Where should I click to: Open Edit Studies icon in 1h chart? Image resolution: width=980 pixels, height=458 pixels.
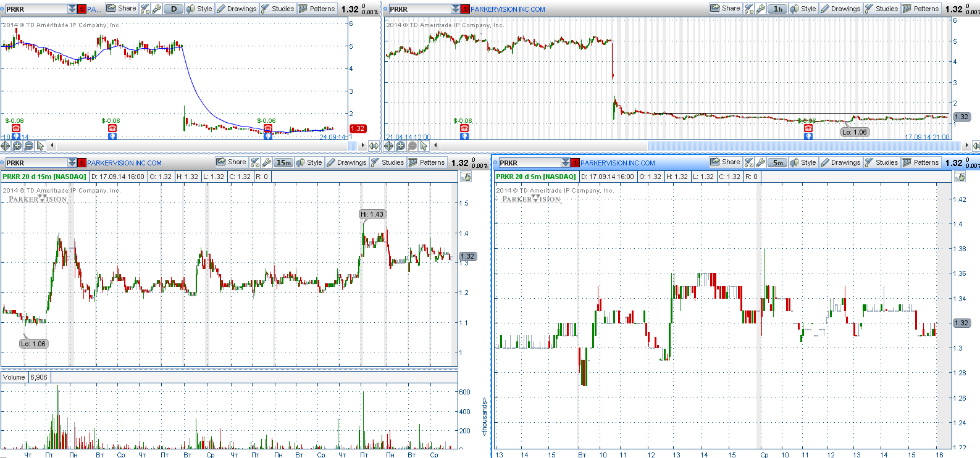click(749, 9)
